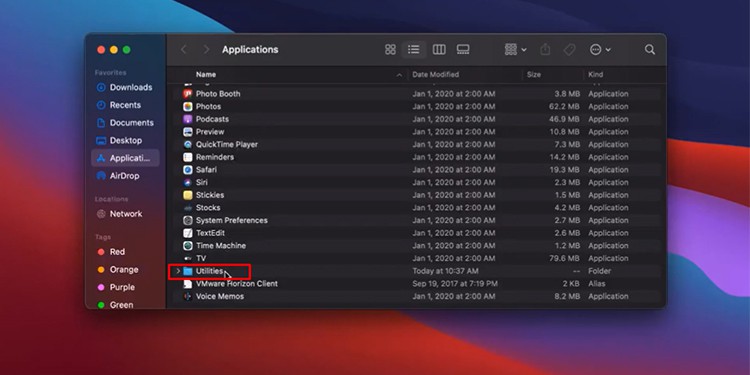
Task: Switch to list view
Action: [414, 49]
